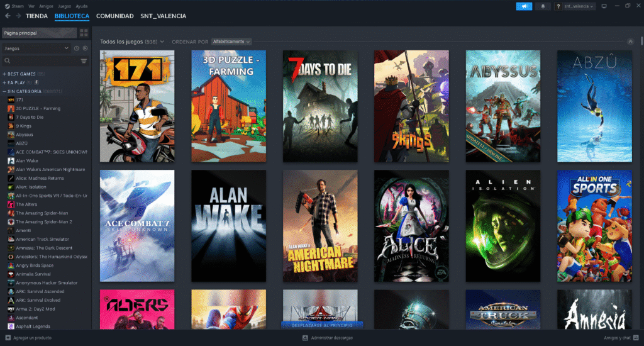
Task: Open the Amigos menu
Action: click(x=47, y=6)
